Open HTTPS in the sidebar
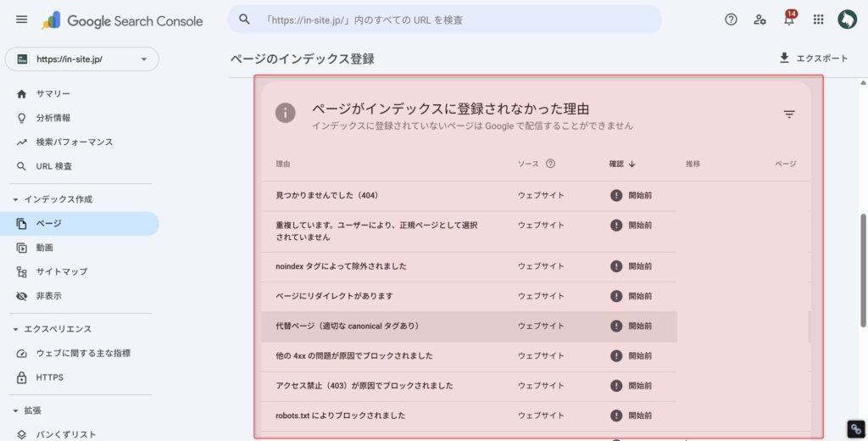 tap(80, 378)
